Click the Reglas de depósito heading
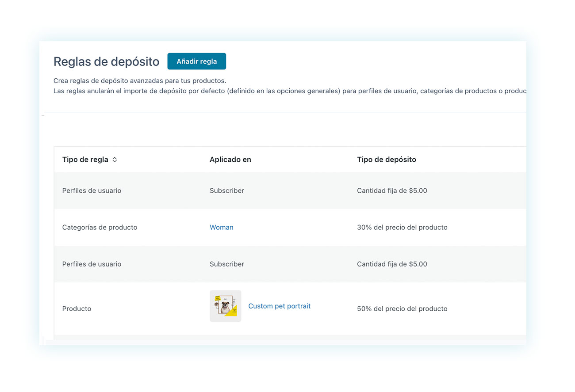575x392 pixels. coord(106,61)
